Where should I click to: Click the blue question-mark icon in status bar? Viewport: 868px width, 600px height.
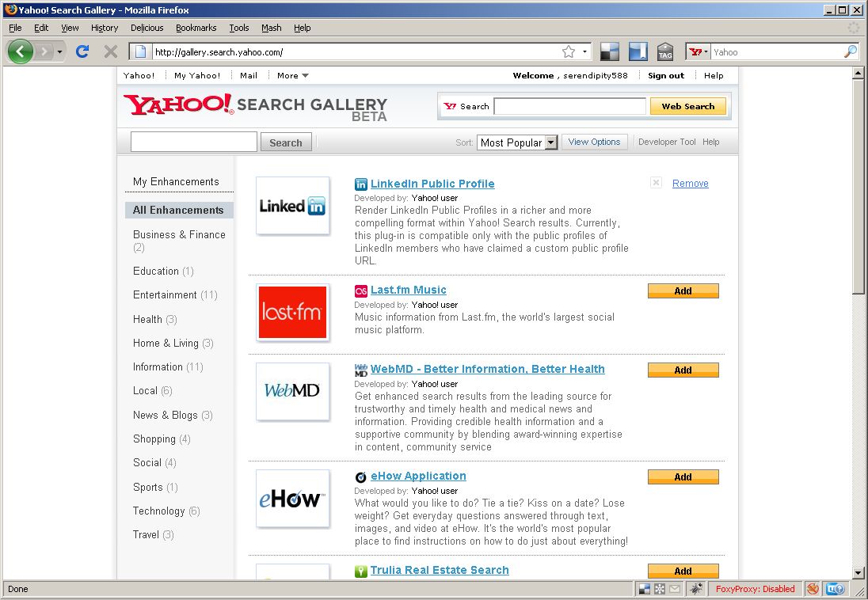[x=835, y=589]
